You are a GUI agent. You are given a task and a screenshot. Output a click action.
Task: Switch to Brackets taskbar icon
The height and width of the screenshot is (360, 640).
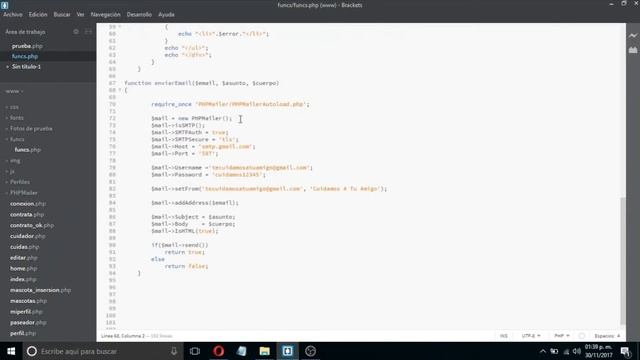pos(287,351)
